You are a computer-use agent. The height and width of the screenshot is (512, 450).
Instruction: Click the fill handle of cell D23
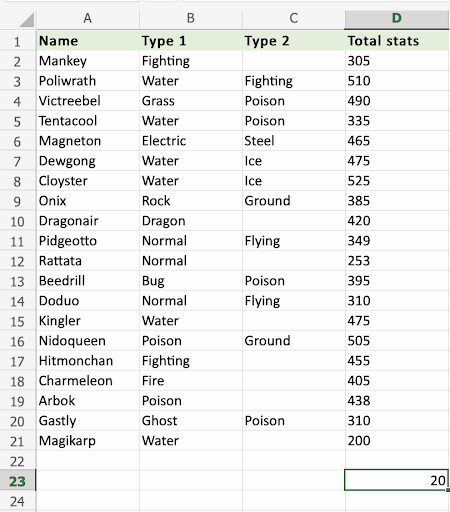click(448, 490)
